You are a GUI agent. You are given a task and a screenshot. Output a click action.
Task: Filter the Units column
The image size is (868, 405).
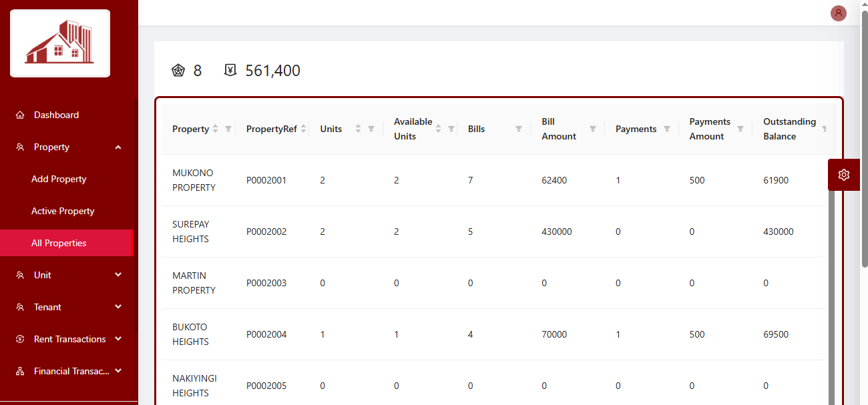click(371, 129)
